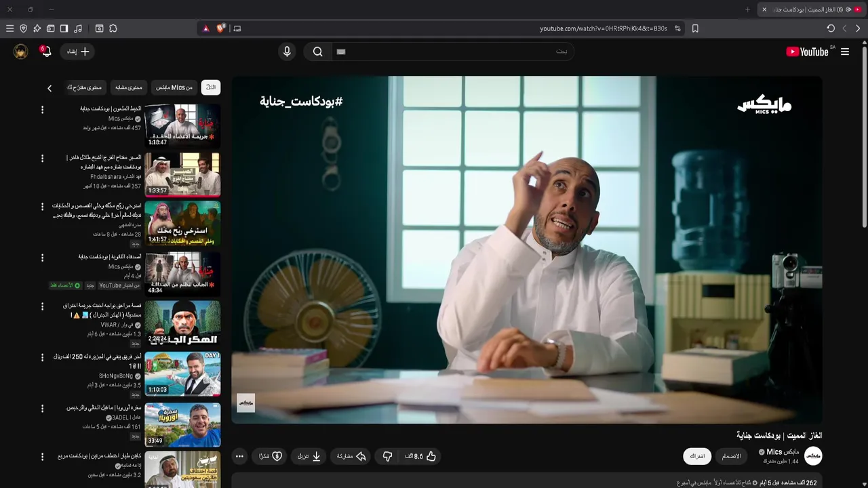This screenshot has width=868, height=488.
Task: Open options for 1:10:03 suggested video
Action: click(42, 358)
